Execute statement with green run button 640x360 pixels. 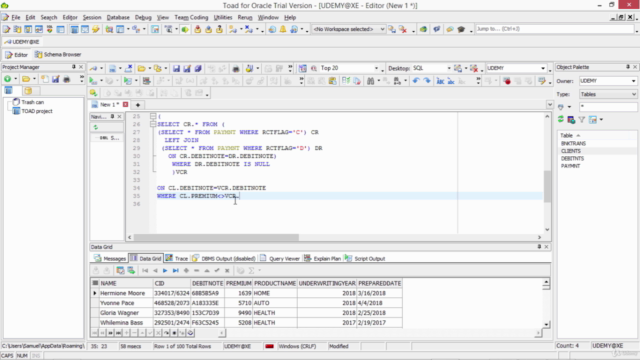point(93,81)
